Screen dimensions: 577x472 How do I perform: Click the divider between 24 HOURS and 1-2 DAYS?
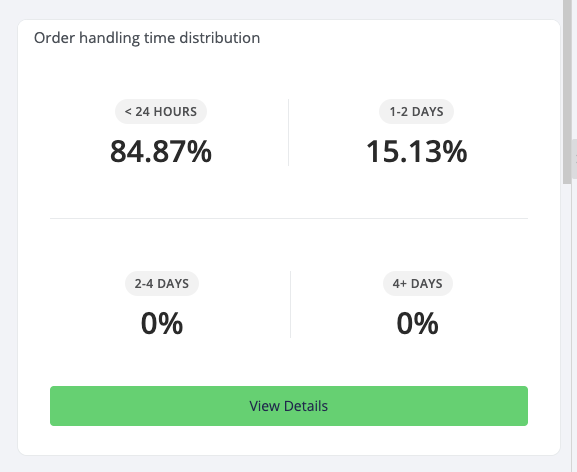point(288,132)
